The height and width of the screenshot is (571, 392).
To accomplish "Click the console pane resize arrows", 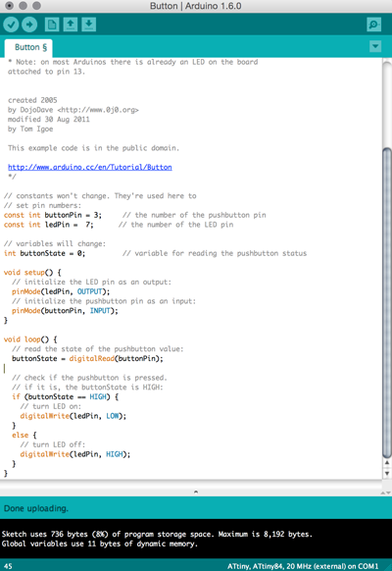I will pos(385,493).
